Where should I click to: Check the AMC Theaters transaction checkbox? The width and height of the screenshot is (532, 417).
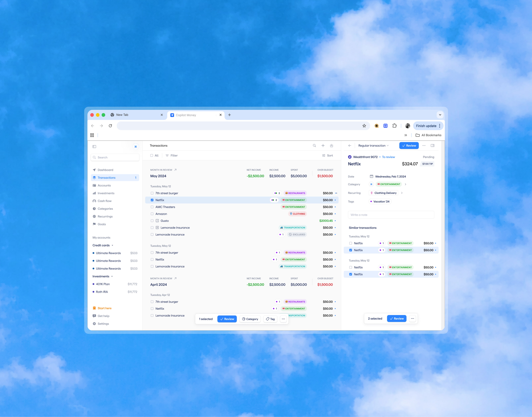[152, 207]
